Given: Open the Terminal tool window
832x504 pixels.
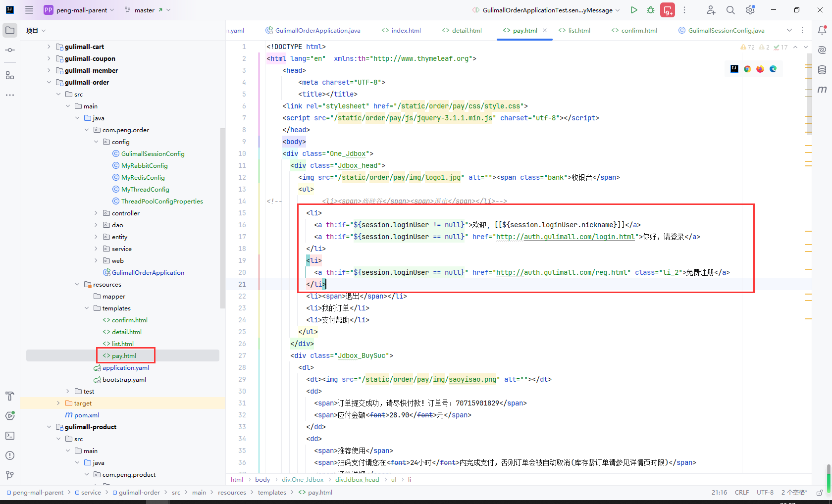Looking at the screenshot, I should tap(10, 436).
